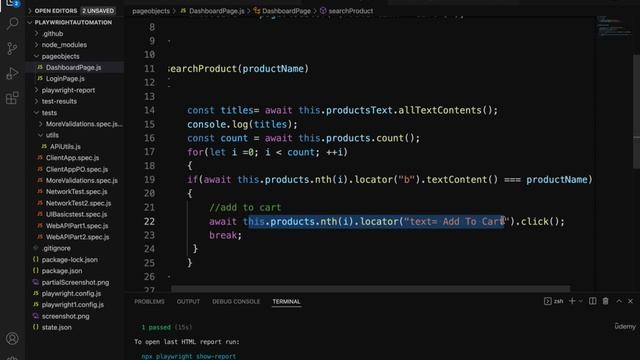Open LoginPage.js file

click(65, 79)
